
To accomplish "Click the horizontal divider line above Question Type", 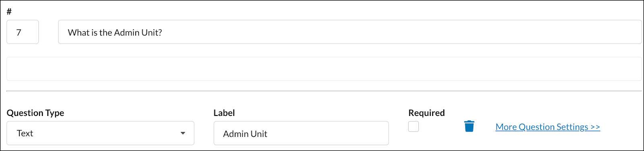I will tap(324, 91).
